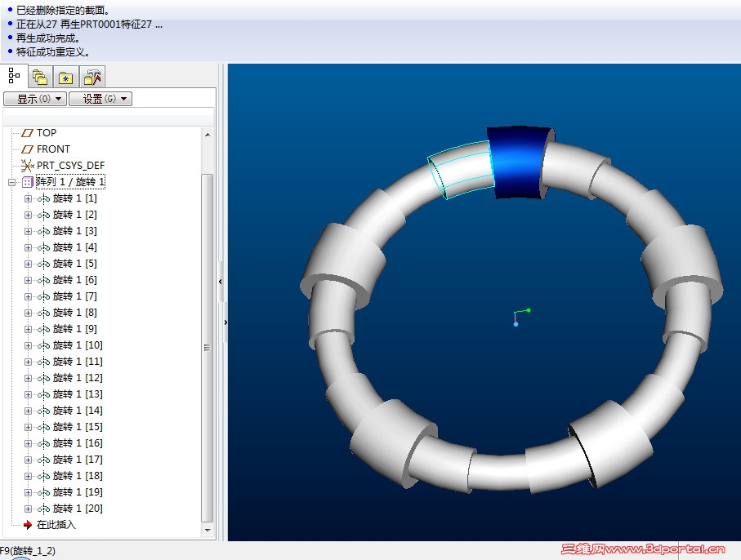Image resolution: width=741 pixels, height=560 pixels.
Task: Open the favorites folder tab
Action: click(65, 77)
